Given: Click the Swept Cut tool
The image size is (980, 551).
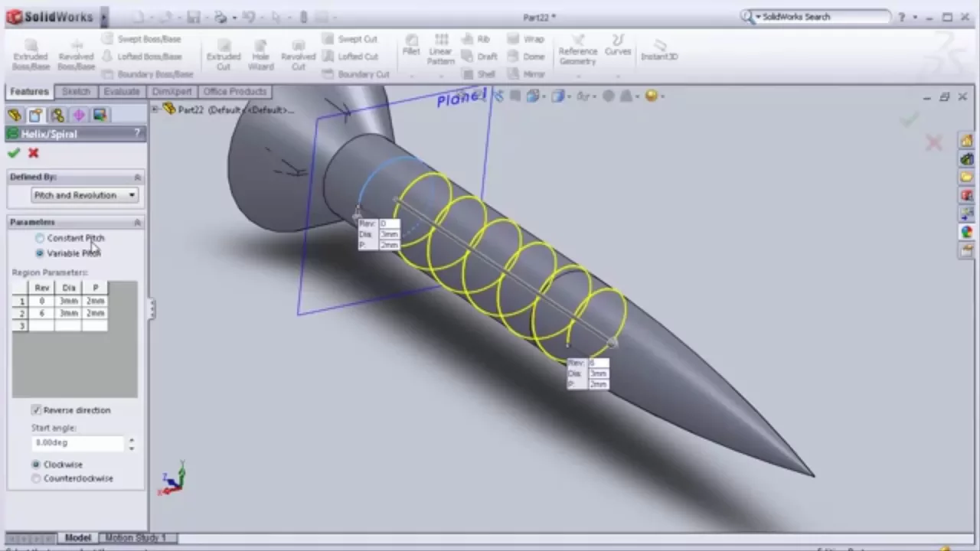Looking at the screenshot, I should (x=351, y=39).
